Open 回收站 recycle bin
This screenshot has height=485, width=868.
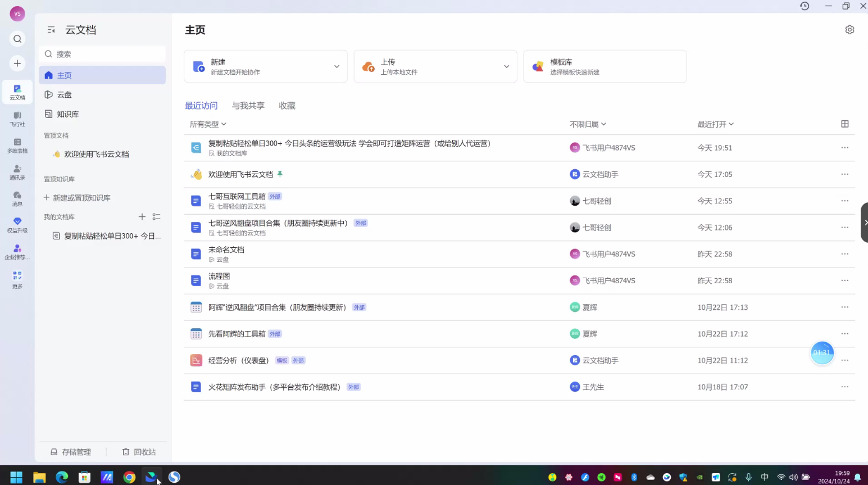(139, 452)
